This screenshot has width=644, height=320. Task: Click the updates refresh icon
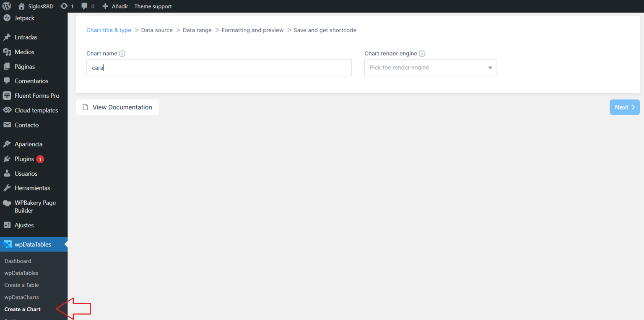[64, 6]
